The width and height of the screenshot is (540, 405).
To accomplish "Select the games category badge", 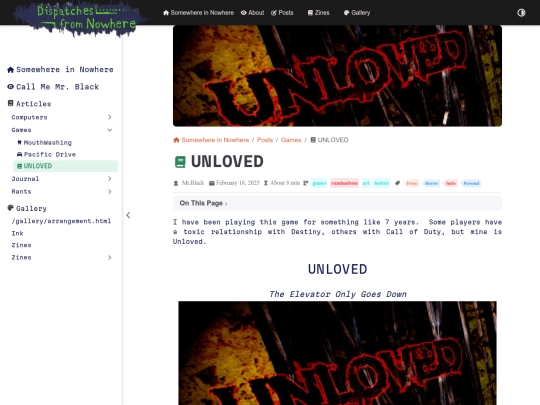I will pos(319,183).
